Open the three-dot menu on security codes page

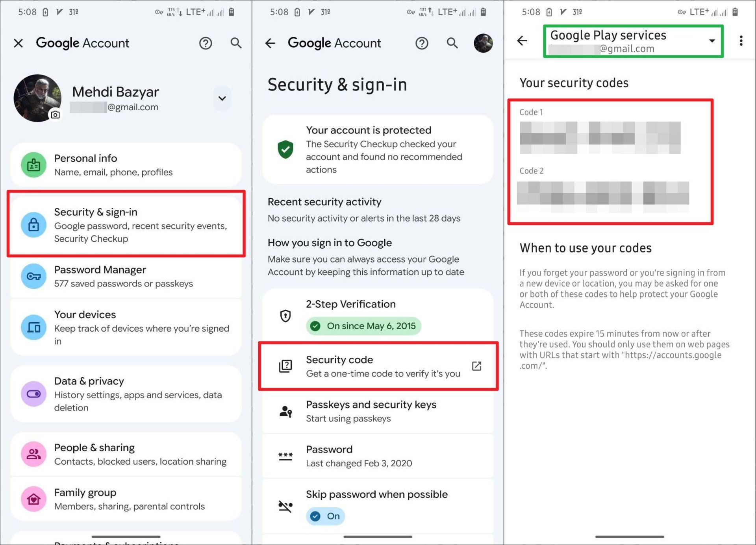point(741,41)
